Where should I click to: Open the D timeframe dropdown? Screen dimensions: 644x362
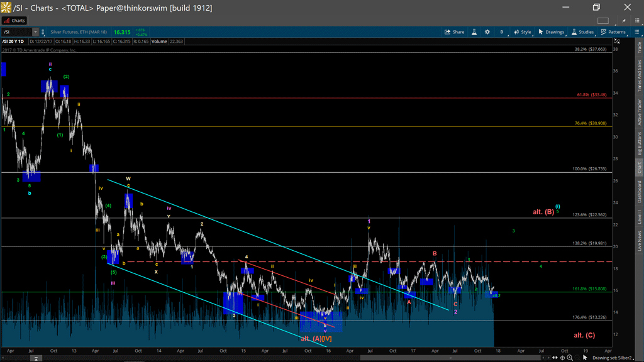(x=502, y=32)
